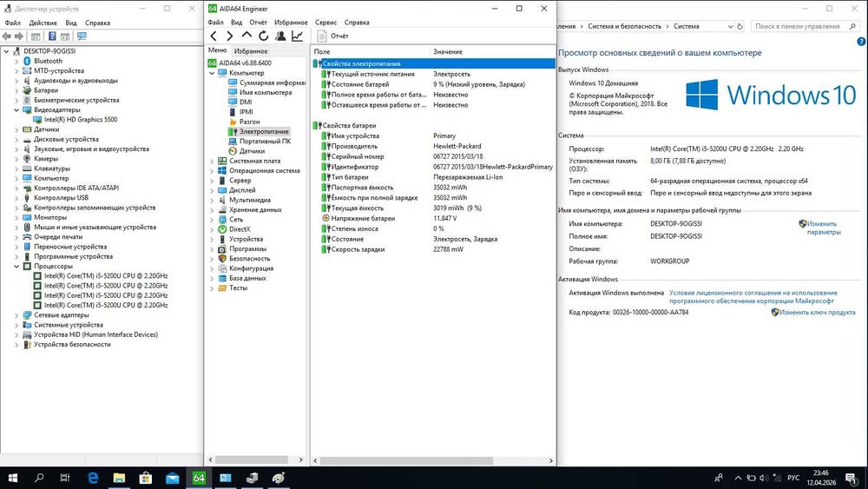
Task: Go back with AIDA64 back arrow
Action: coord(214,36)
